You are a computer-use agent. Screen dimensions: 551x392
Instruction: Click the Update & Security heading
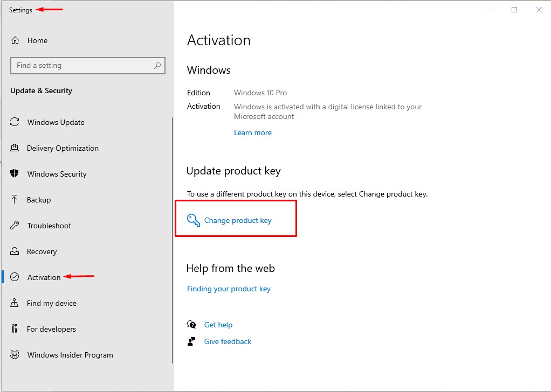pos(41,90)
